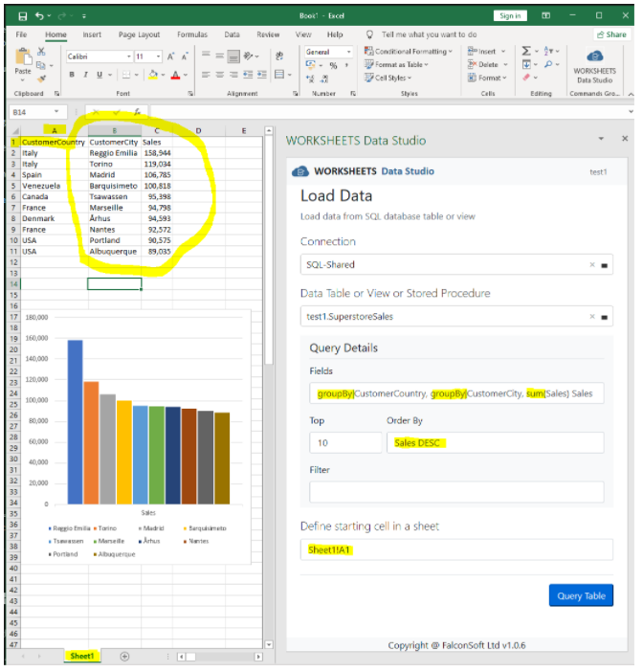This screenshot has width=643, height=672.
Task: Switch to the Review tab
Action: coord(268,34)
